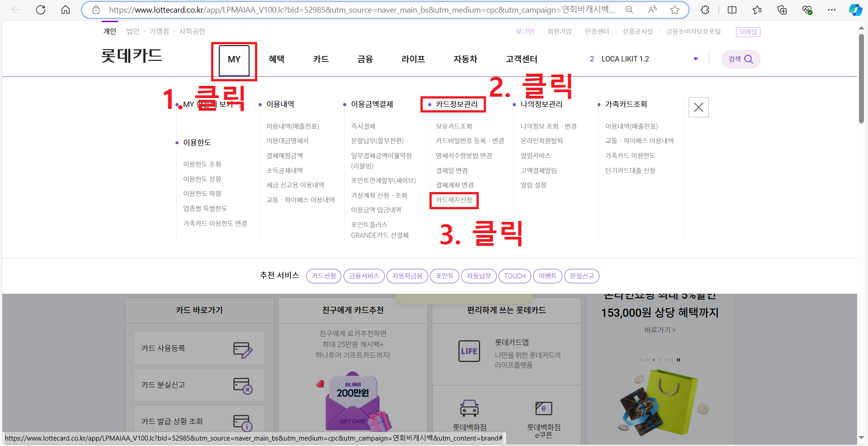
Task: Open the 인증센터 link
Action: click(597, 31)
